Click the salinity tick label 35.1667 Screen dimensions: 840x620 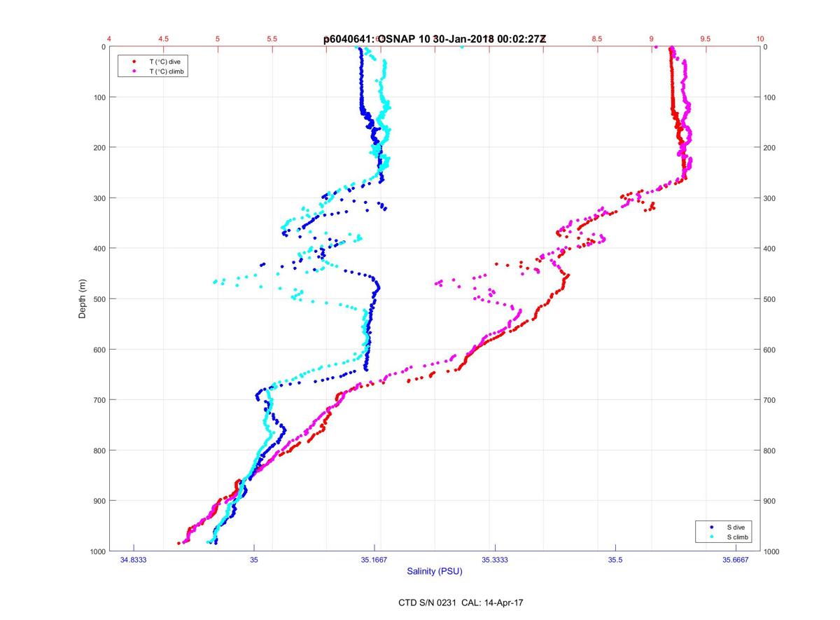pyautogui.click(x=374, y=560)
